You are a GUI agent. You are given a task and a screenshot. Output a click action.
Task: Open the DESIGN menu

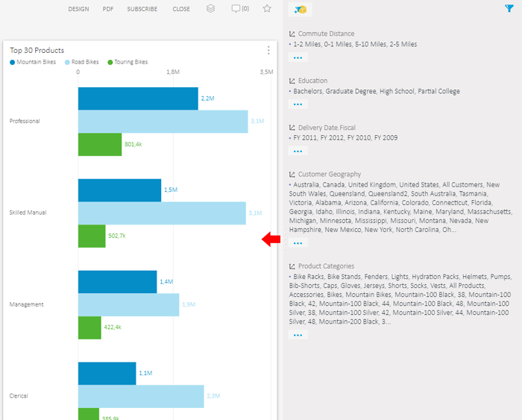(x=78, y=9)
